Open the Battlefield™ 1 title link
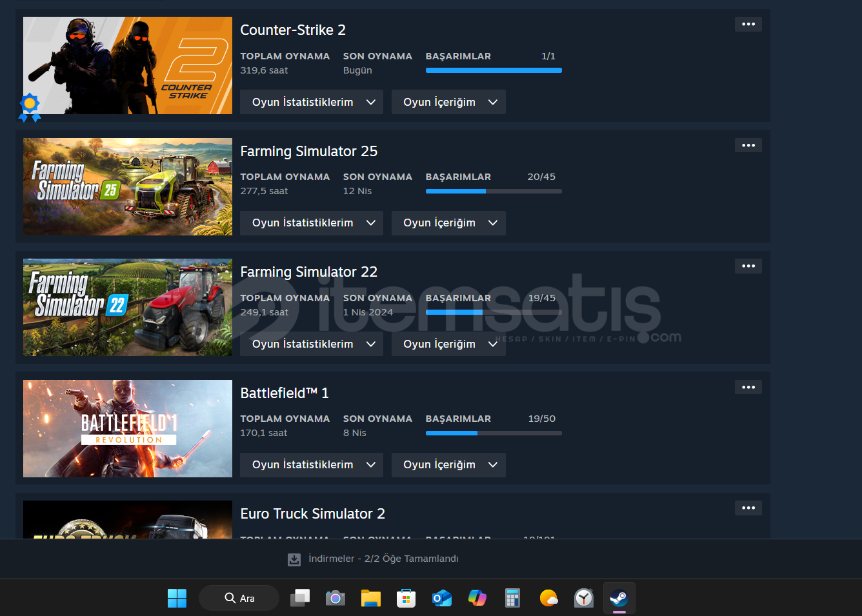The image size is (862, 616). click(285, 393)
